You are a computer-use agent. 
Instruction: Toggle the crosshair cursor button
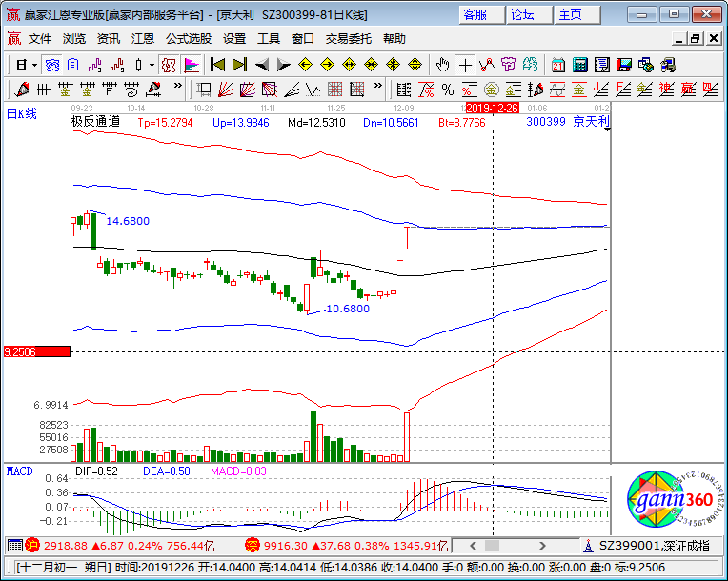click(465, 65)
